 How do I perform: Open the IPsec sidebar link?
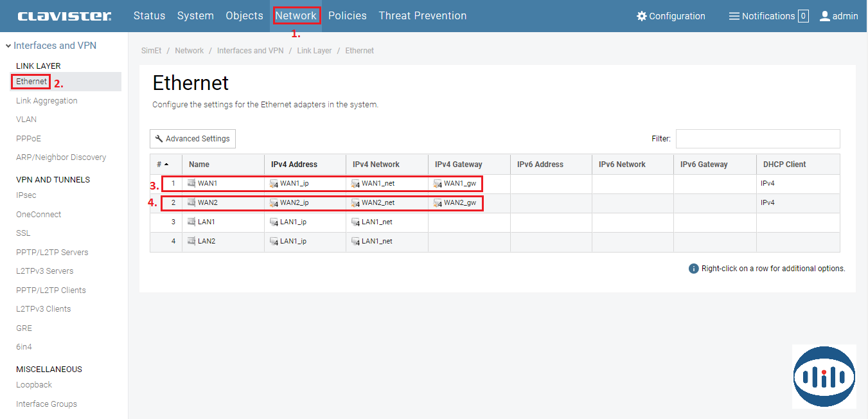tap(26, 195)
